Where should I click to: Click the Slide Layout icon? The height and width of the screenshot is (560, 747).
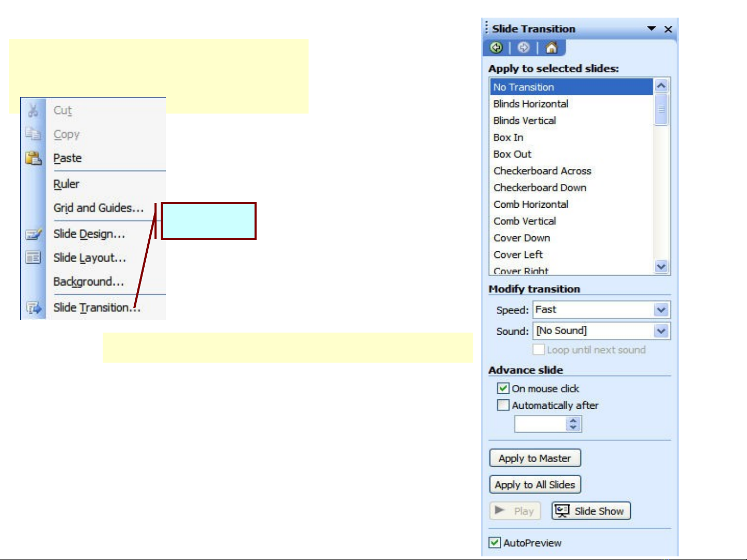click(x=33, y=257)
